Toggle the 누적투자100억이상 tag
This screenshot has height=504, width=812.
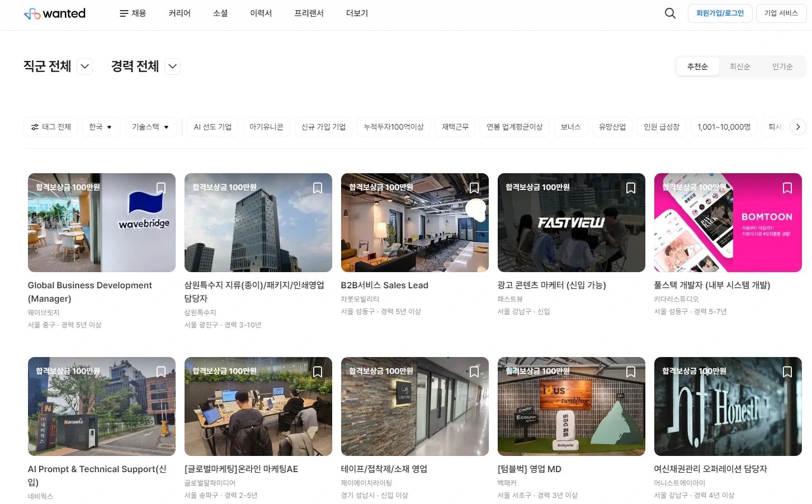point(394,127)
